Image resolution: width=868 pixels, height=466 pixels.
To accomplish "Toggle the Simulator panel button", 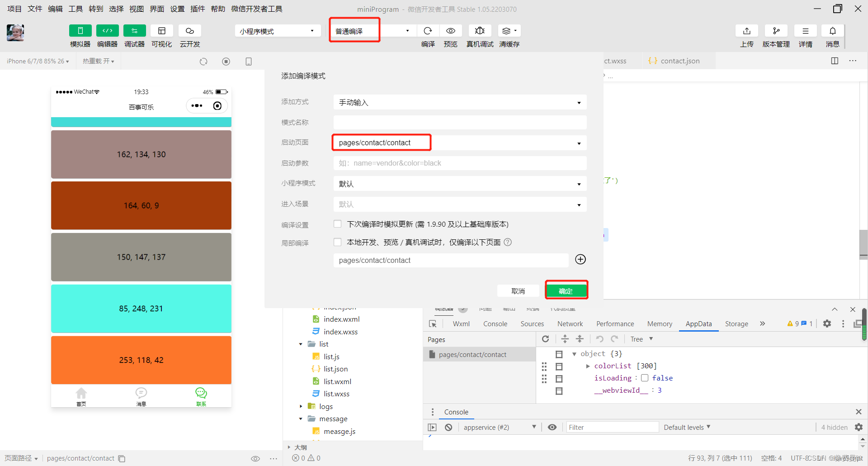I will click(x=80, y=31).
